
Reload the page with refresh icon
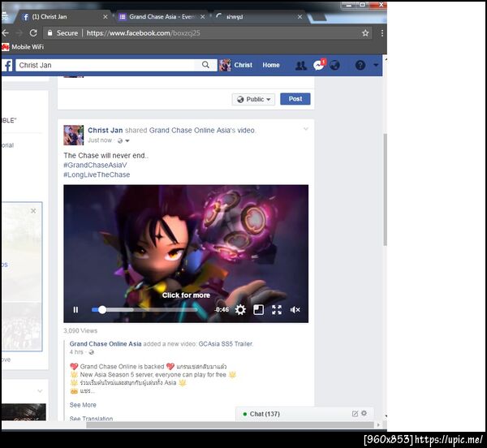[x=33, y=33]
